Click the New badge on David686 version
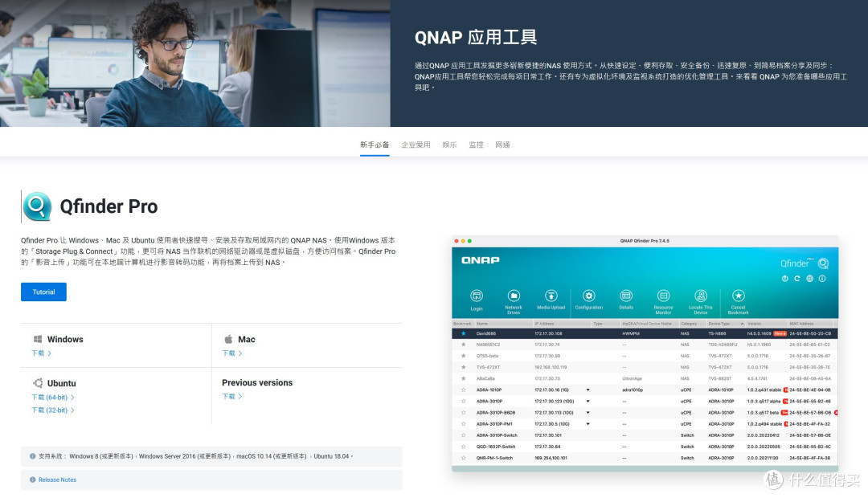 780,333
